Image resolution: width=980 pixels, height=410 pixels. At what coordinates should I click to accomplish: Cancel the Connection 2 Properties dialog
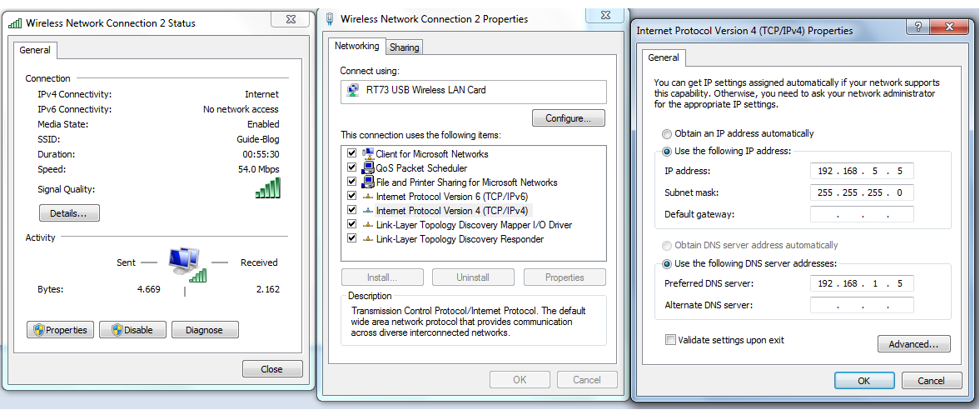pyautogui.click(x=587, y=379)
